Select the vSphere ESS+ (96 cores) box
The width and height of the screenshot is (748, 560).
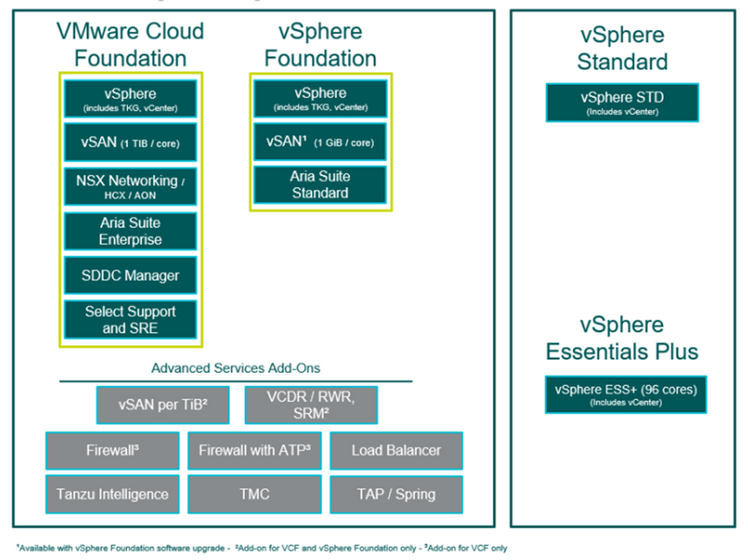626,394
